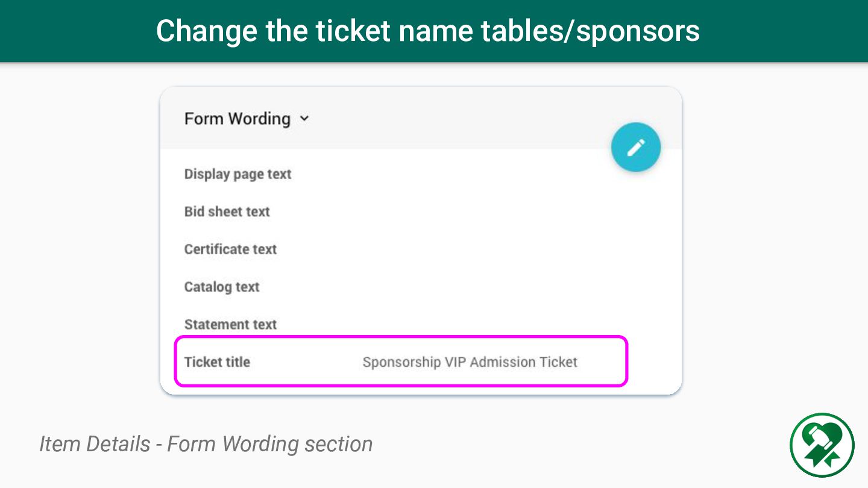Choose the Certificate text row label
The width and height of the screenshot is (868, 488).
(x=230, y=249)
